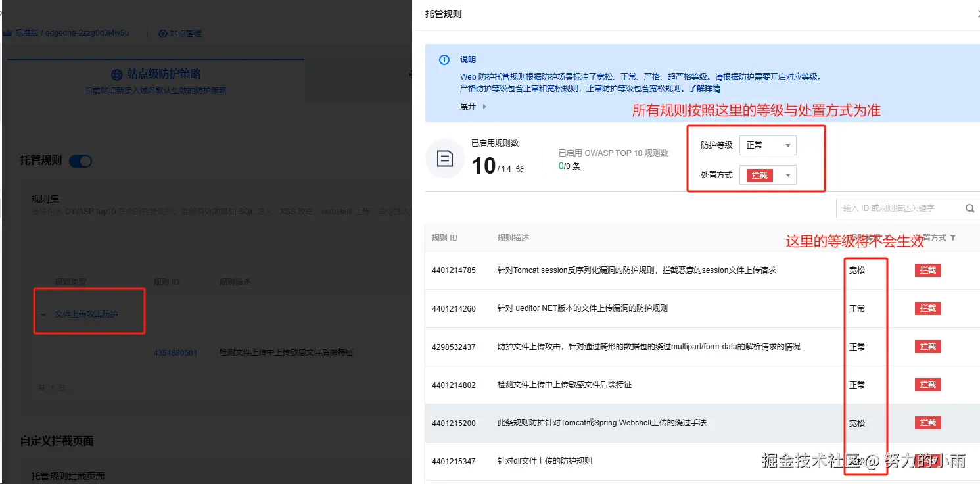
Task: Click the magnifier icon in rule search box
Action: point(969,208)
